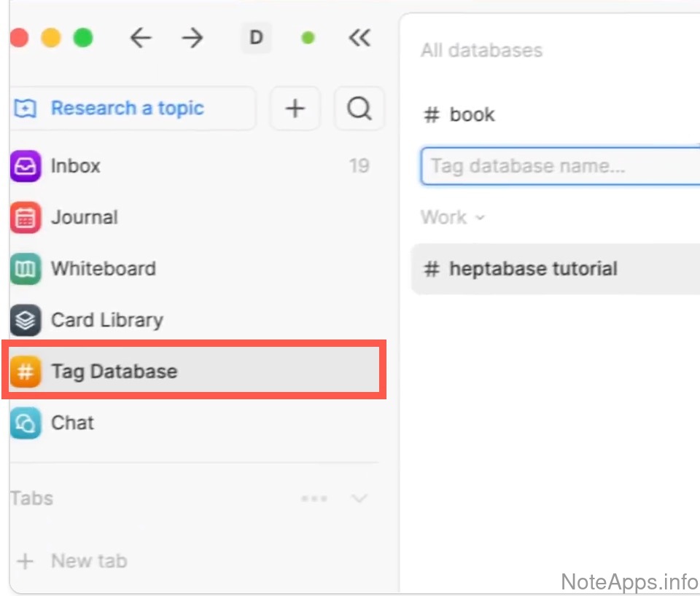This screenshot has width=700, height=596.
Task: Click the plus button to create new
Action: point(295,109)
